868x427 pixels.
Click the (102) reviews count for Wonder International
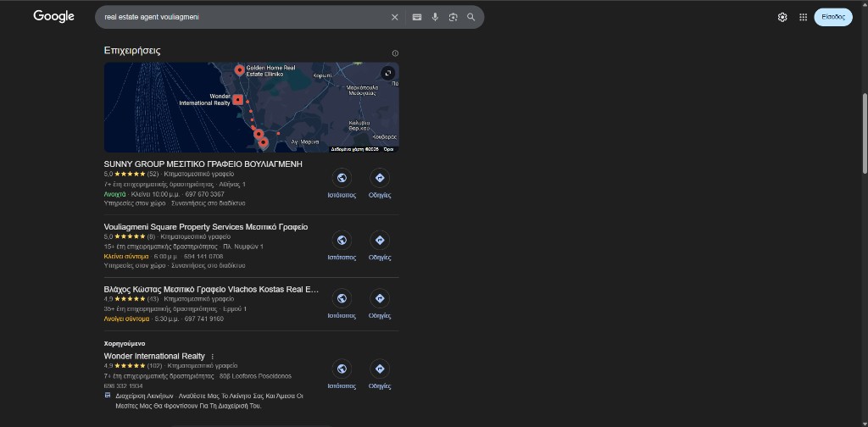(x=154, y=366)
